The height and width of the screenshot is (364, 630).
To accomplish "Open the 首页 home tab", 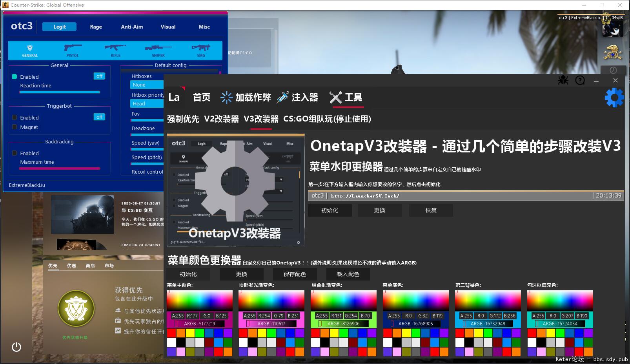I will click(x=202, y=98).
